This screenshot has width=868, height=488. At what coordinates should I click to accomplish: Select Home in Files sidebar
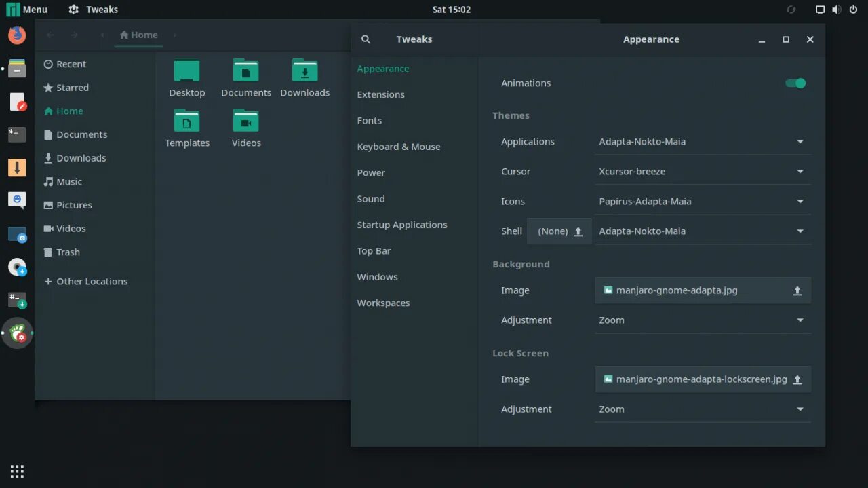(95, 111)
